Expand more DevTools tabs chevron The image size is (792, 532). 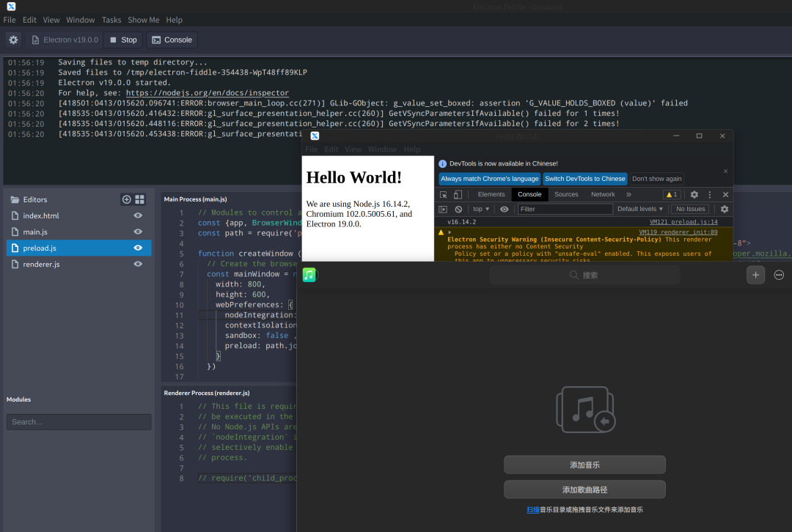point(629,194)
